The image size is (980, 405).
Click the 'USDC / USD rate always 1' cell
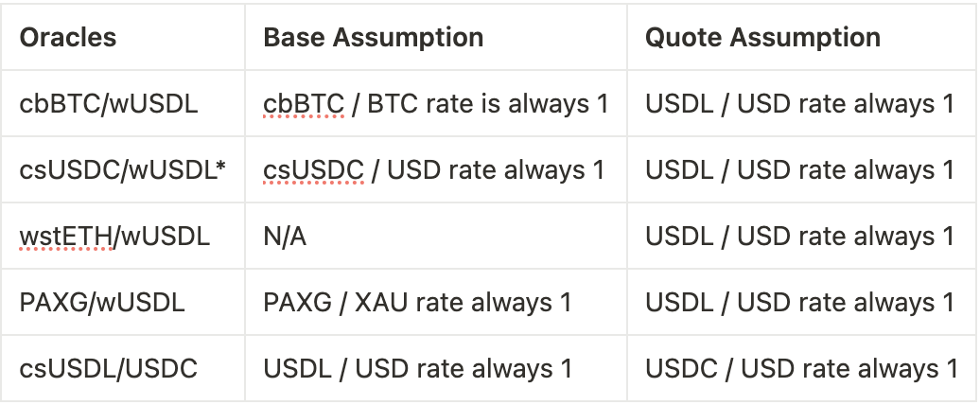(801, 369)
